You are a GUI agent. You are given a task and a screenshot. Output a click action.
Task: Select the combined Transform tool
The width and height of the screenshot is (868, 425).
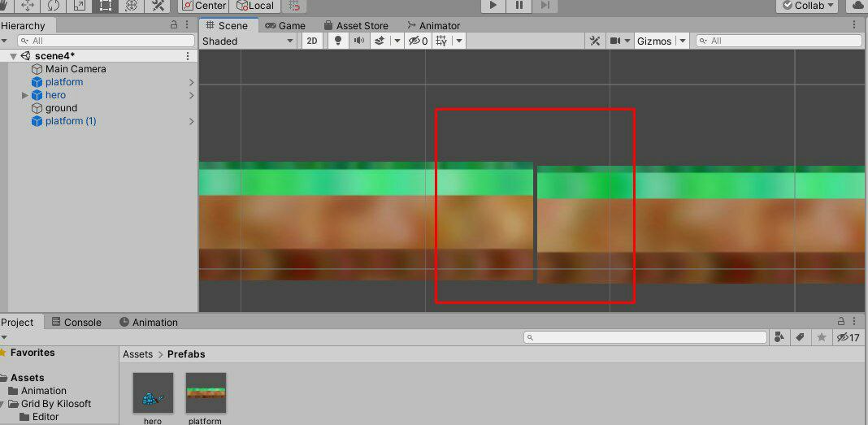131,6
